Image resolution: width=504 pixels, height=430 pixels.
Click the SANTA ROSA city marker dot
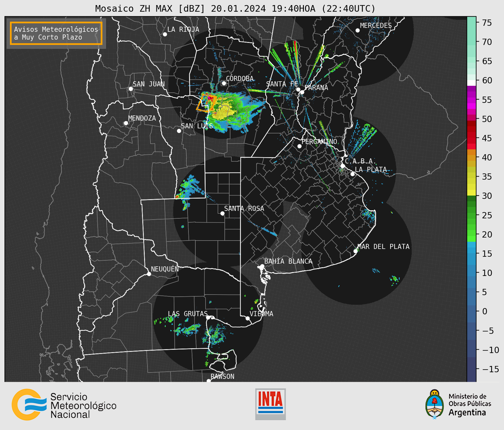[222, 213]
